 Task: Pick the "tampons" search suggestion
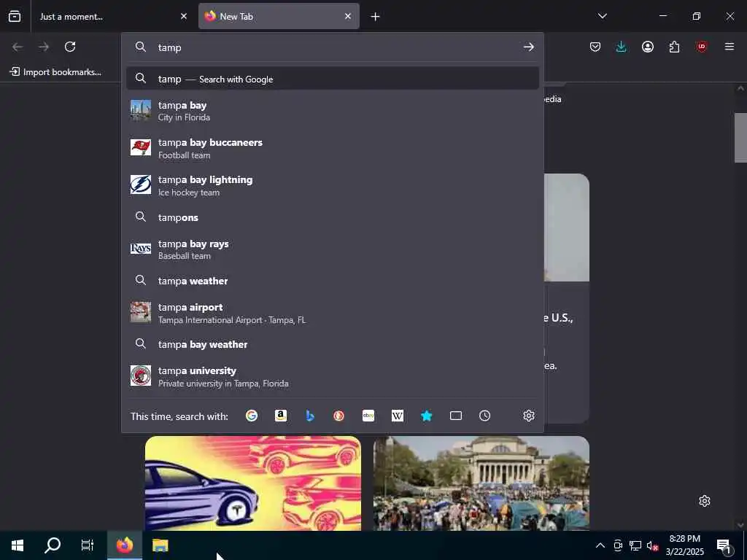click(333, 217)
